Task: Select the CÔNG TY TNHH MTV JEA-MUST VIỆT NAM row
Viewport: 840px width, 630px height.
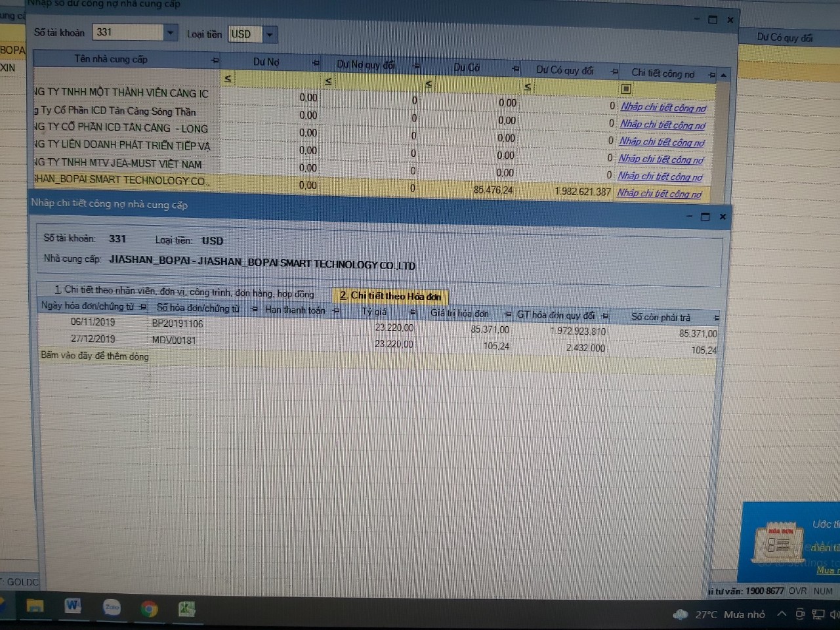Action: point(119,163)
